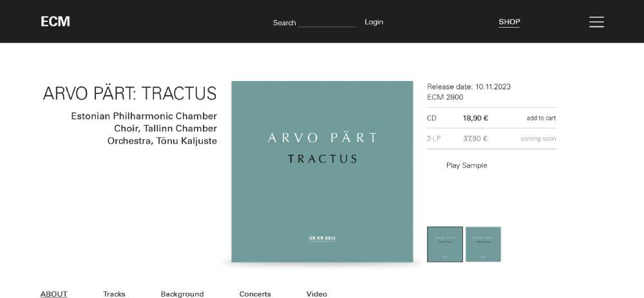Viewport: 644px width, 298px height.
Task: Visit the SHOP link
Action: click(x=509, y=22)
